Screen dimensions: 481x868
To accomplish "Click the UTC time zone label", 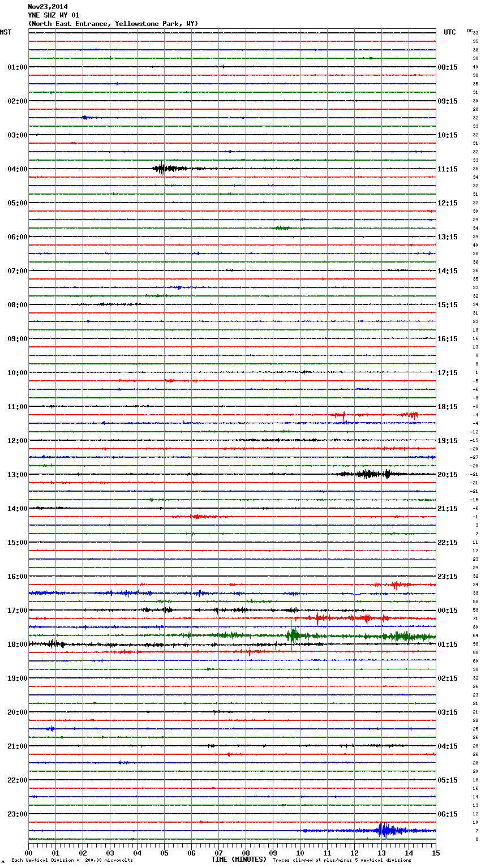I will click(x=449, y=32).
